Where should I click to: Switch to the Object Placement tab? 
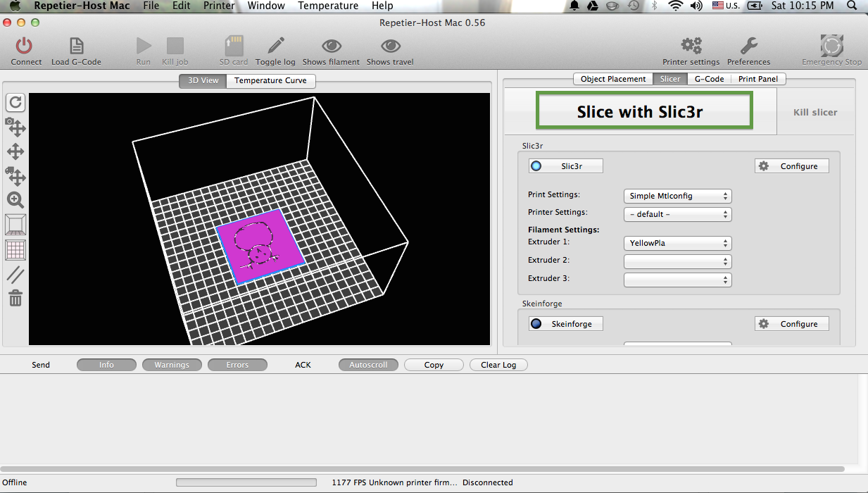(613, 79)
